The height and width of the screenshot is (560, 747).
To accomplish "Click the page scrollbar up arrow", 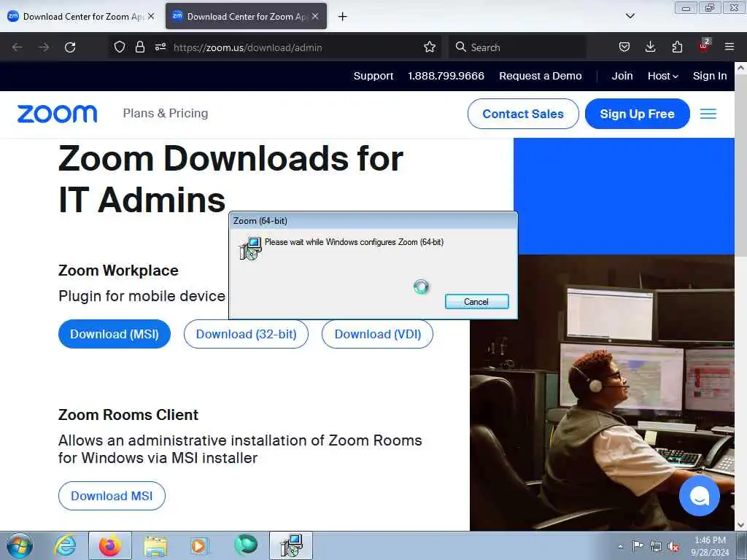I will (x=741, y=68).
